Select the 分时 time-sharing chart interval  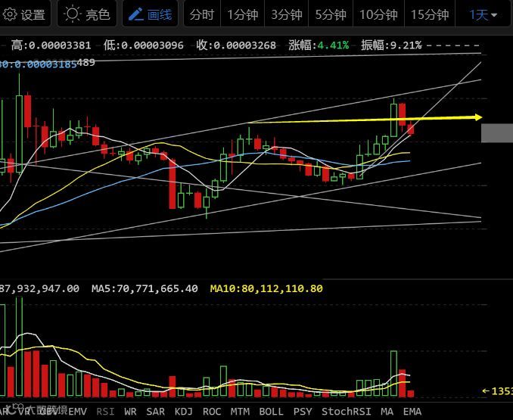pos(202,14)
